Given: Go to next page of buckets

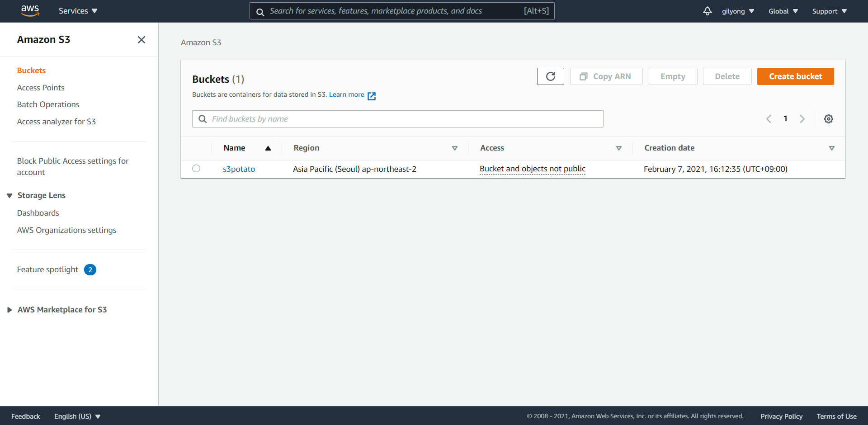Looking at the screenshot, I should 802,119.
